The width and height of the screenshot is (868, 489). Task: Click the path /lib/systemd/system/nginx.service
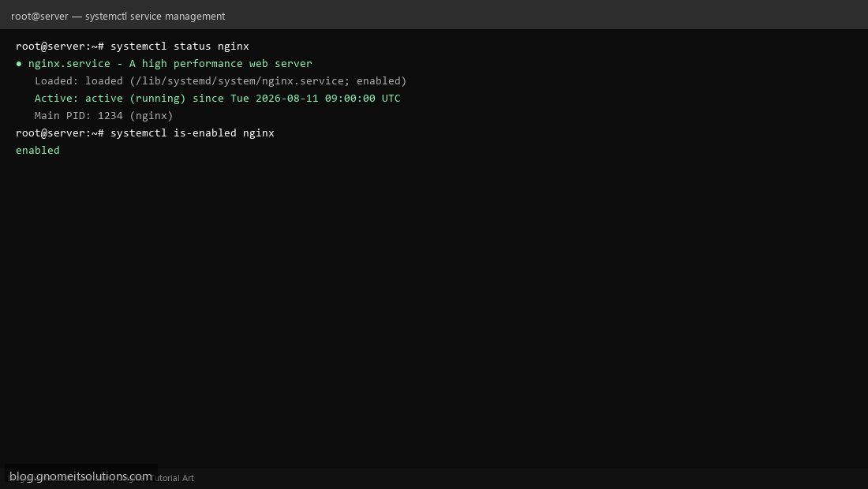(240, 80)
